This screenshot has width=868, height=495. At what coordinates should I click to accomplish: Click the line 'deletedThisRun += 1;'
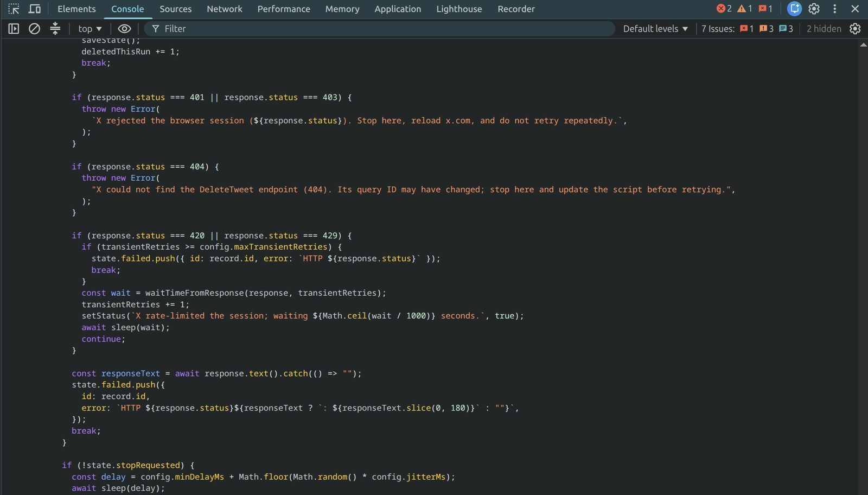pos(130,52)
